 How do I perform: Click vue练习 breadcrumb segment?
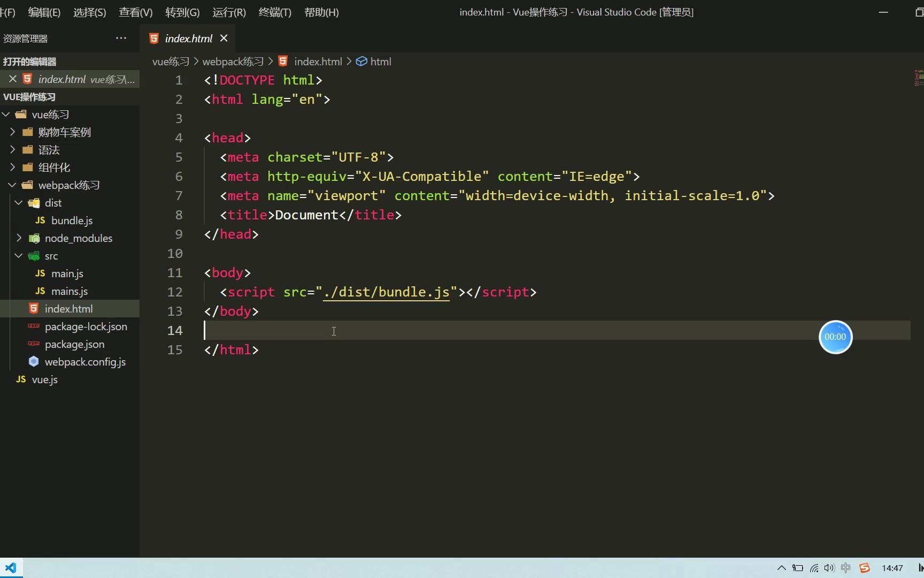tap(171, 62)
